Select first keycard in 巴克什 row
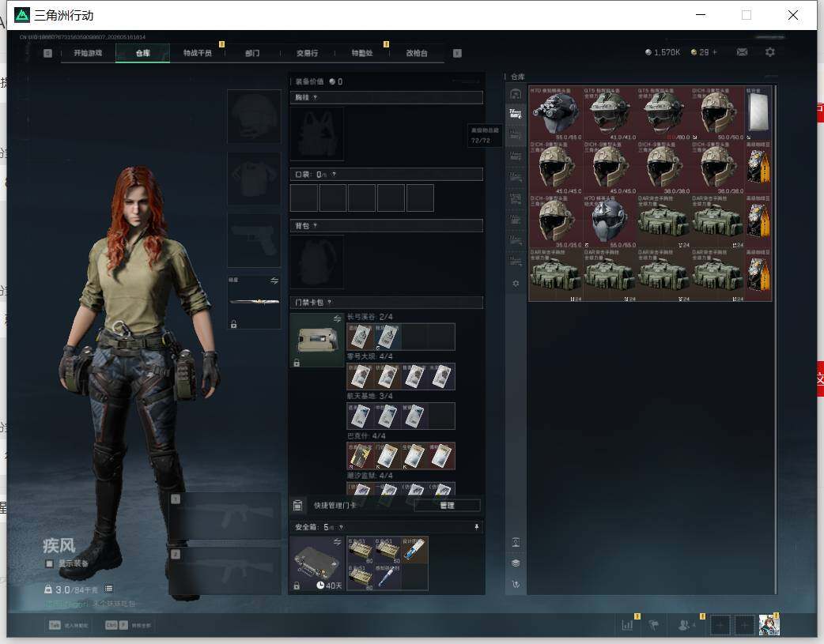This screenshot has width=824, height=644. pyautogui.click(x=360, y=457)
